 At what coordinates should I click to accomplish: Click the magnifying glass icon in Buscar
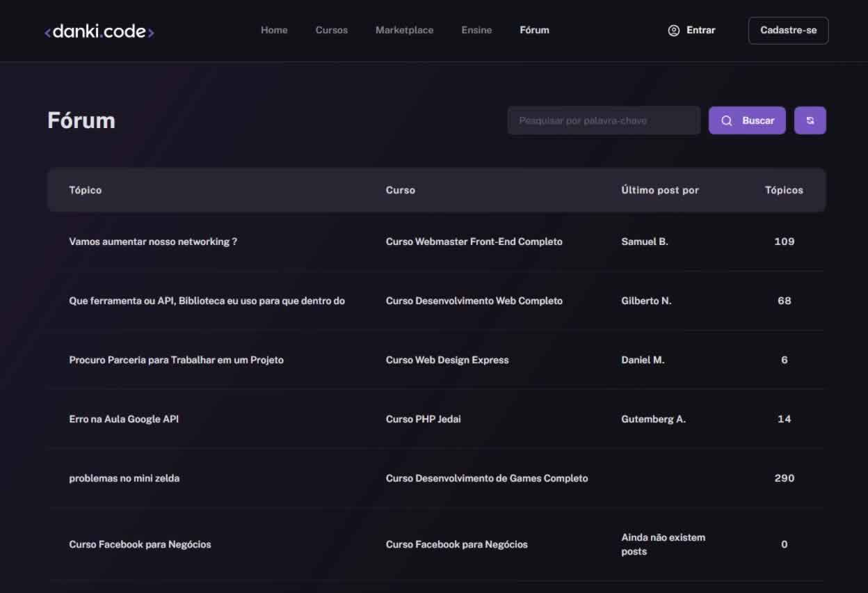coord(727,120)
